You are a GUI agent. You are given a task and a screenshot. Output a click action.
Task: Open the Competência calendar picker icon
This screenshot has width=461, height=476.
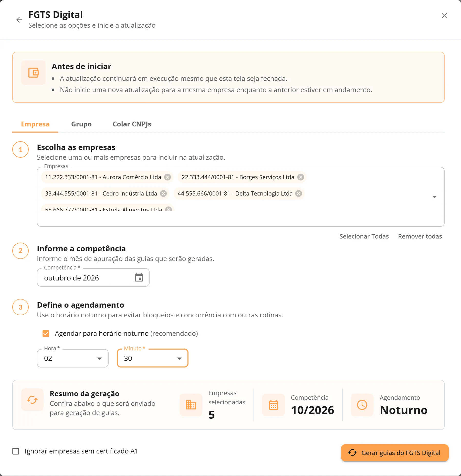click(139, 277)
